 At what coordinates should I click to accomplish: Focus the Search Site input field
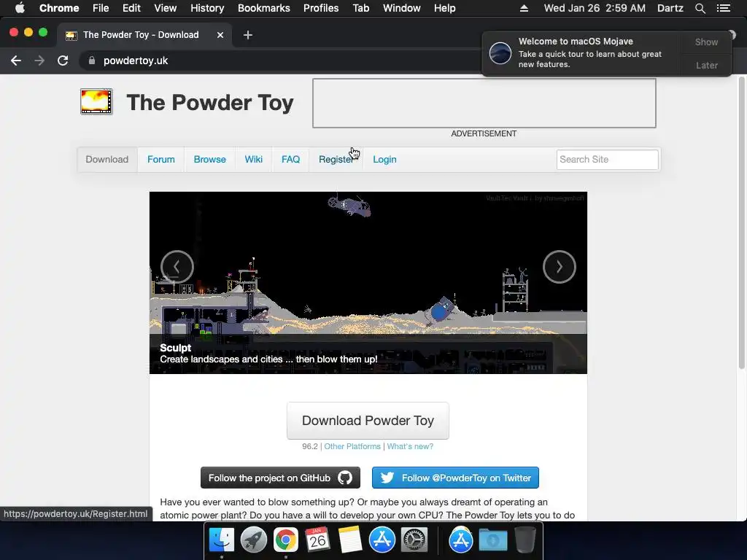tap(608, 160)
